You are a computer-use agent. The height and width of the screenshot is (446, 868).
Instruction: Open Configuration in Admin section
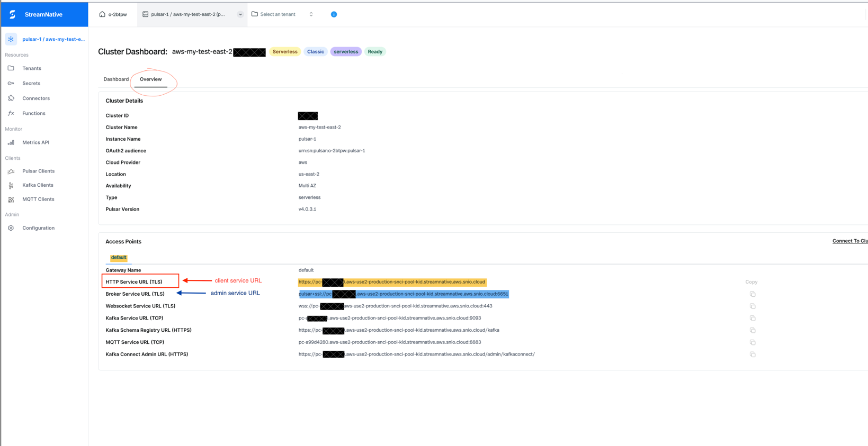(x=38, y=228)
